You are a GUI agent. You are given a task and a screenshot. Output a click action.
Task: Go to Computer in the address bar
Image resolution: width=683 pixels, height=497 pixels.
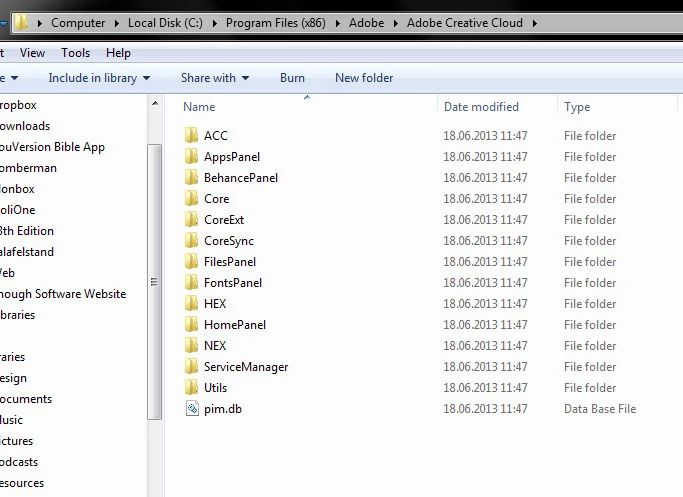click(x=78, y=23)
